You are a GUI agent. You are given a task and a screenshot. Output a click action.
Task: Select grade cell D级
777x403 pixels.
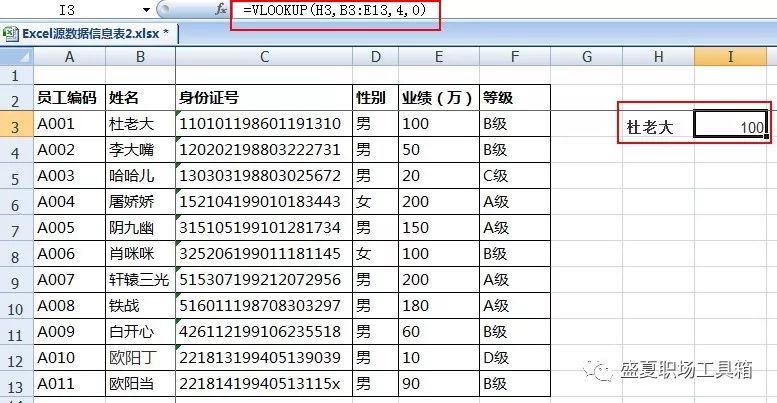coord(515,358)
